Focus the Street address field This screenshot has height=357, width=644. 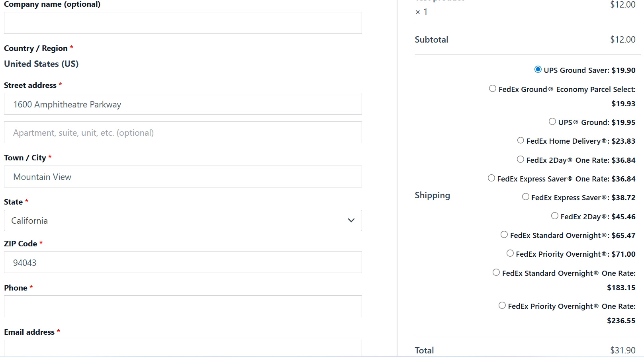click(x=183, y=104)
